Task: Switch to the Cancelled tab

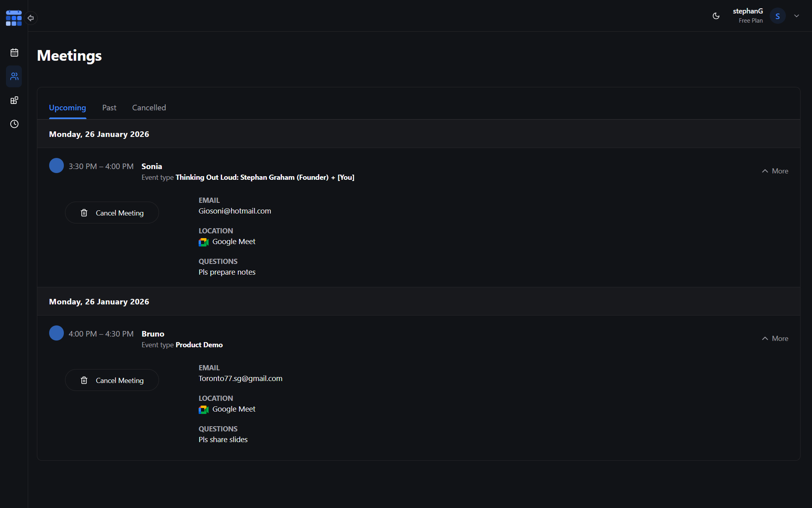Action: point(149,108)
